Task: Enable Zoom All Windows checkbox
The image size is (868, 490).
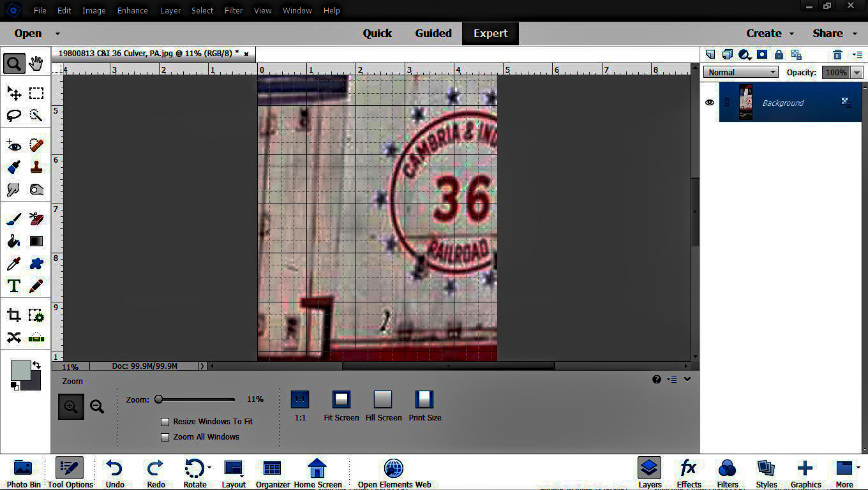Action: [165, 437]
